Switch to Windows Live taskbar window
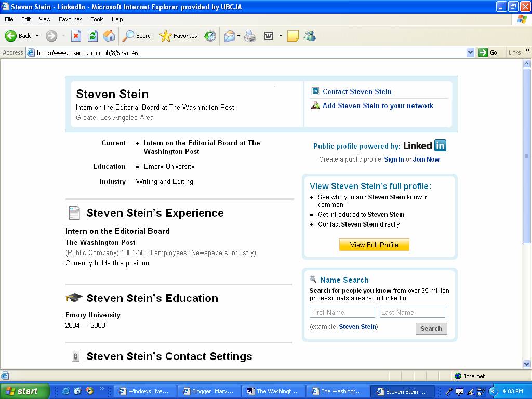Screen dimensions: 532x399 (x=145, y=391)
